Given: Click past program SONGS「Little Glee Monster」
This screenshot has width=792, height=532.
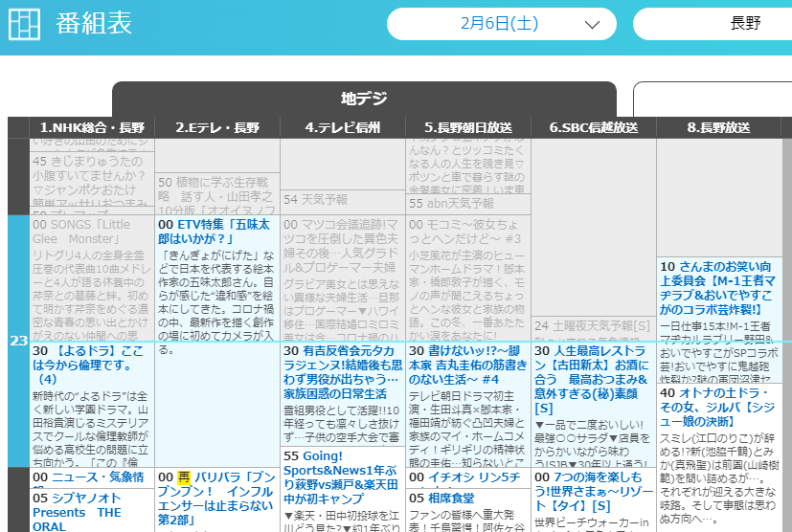Looking at the screenshot, I should (81, 232).
